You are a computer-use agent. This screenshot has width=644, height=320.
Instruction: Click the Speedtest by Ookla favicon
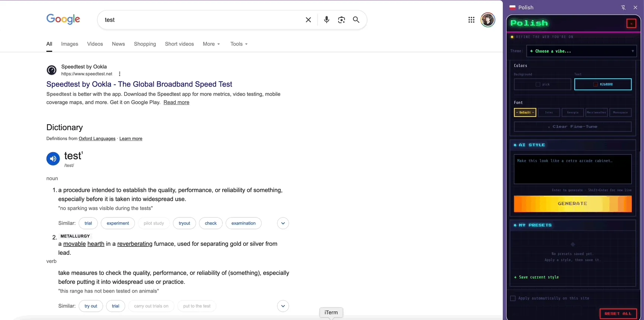pos(51,70)
